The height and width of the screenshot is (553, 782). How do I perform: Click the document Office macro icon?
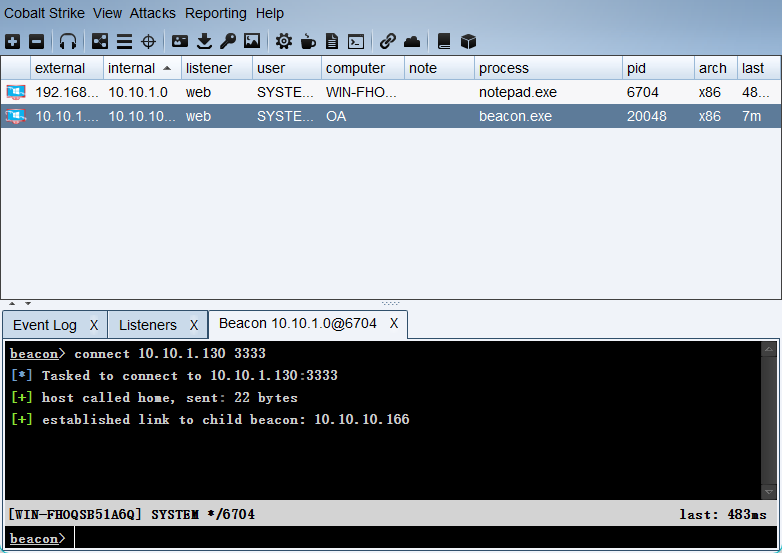coord(332,41)
